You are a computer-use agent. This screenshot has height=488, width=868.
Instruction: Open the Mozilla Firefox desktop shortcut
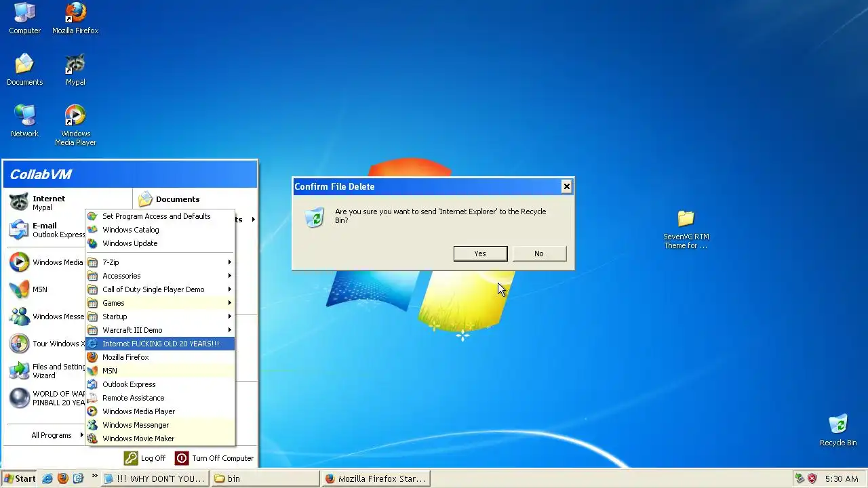(x=75, y=18)
